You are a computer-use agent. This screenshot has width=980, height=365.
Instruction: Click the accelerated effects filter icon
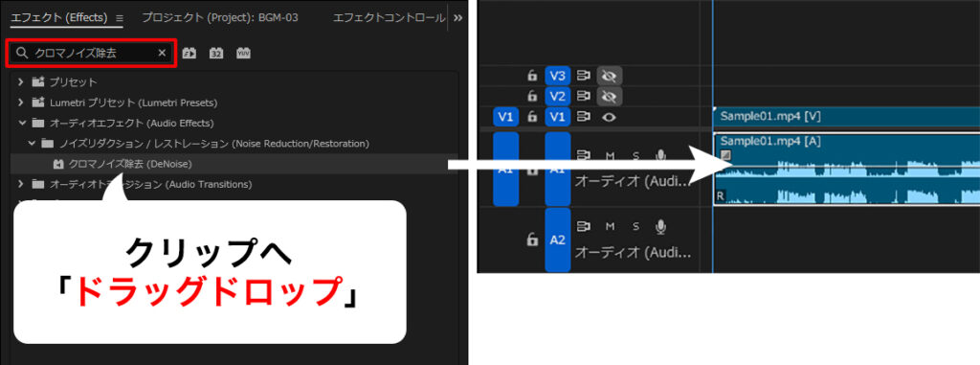(x=189, y=54)
